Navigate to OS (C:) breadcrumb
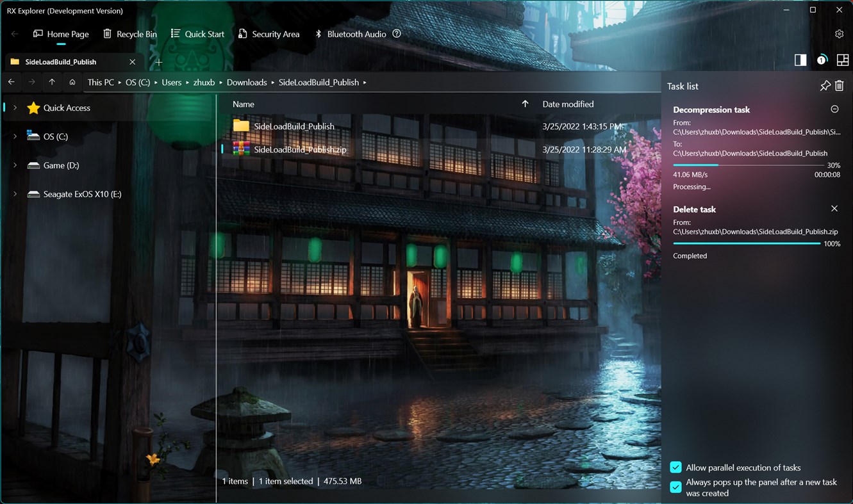The height and width of the screenshot is (504, 853). click(x=138, y=82)
